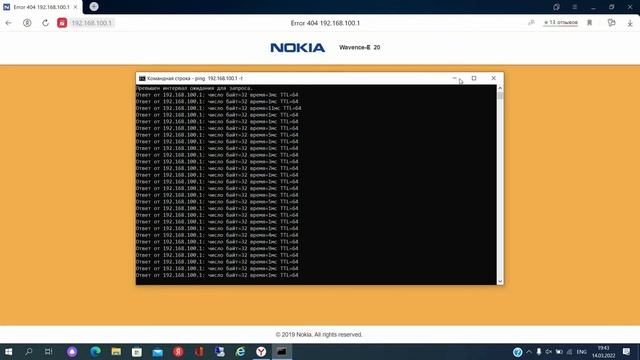Close the Error 404 192.168.100.1 tab

point(75,7)
